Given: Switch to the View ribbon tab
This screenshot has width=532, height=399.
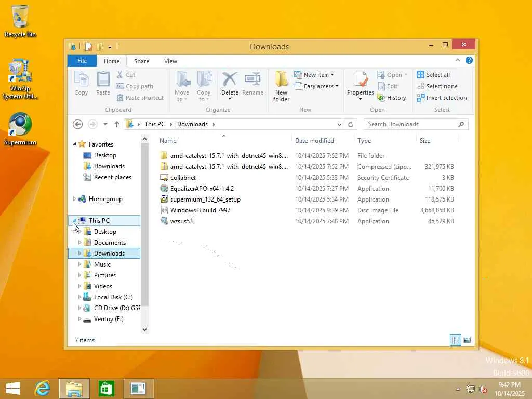Looking at the screenshot, I should (170, 61).
